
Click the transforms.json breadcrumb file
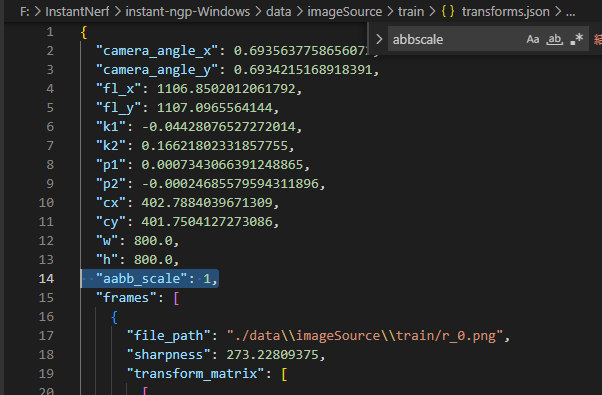[x=506, y=12]
